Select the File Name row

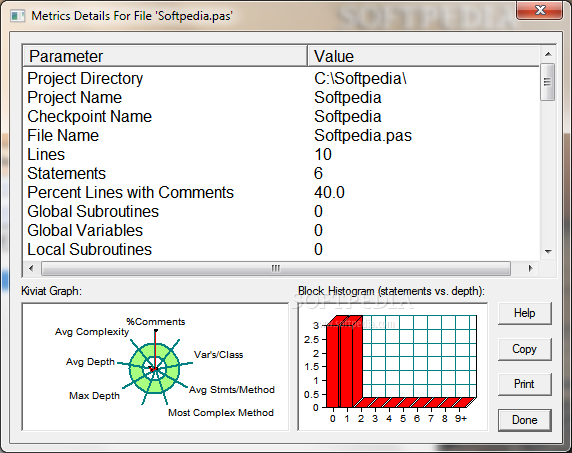coord(281,135)
